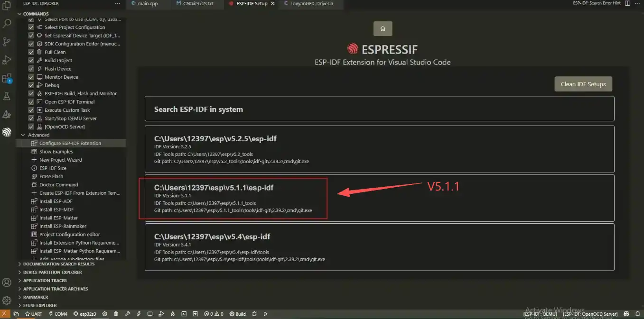Click Erase Flash in Advanced list

point(51,176)
